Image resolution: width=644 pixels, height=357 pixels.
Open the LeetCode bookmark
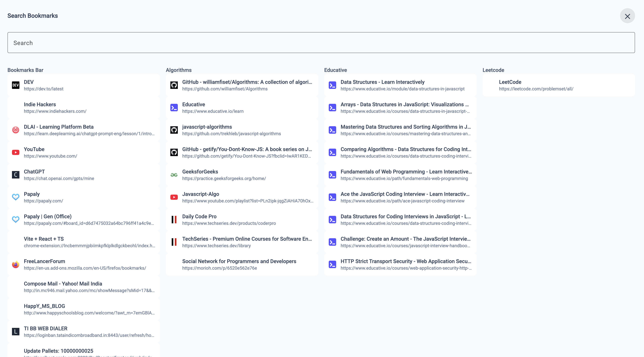coord(558,85)
